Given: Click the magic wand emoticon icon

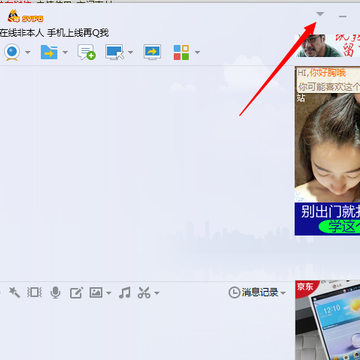Looking at the screenshot, I should (x=14, y=293).
